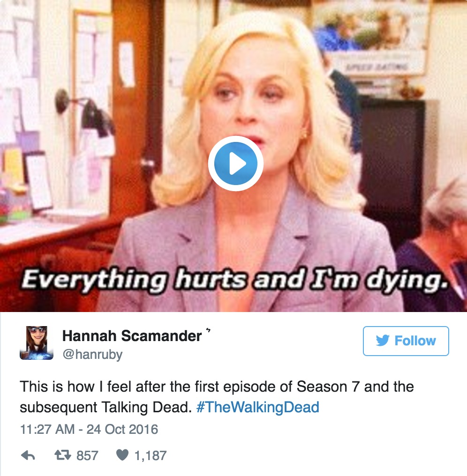View the 857 retweets count

click(x=87, y=455)
